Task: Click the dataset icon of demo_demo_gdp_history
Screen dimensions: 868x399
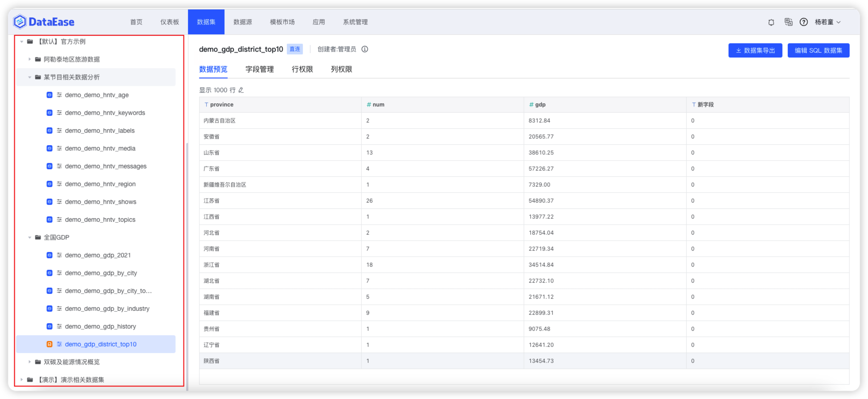Action: (49, 326)
